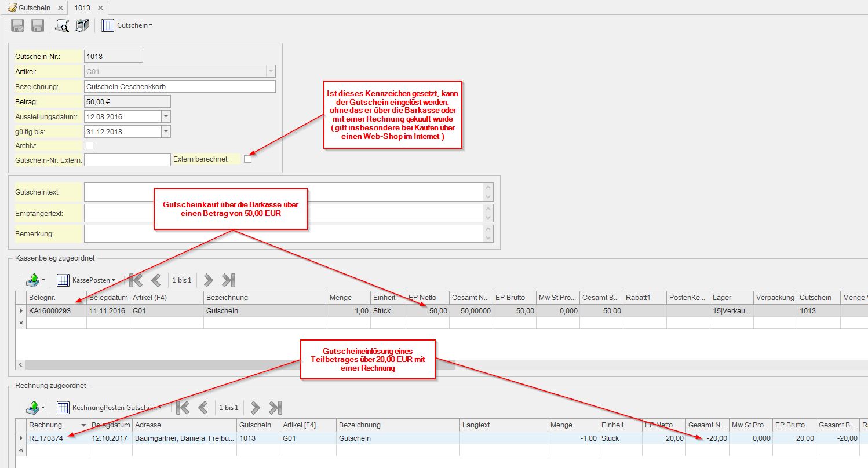
Task: Open the Artikel G01 combo box
Action: click(271, 71)
